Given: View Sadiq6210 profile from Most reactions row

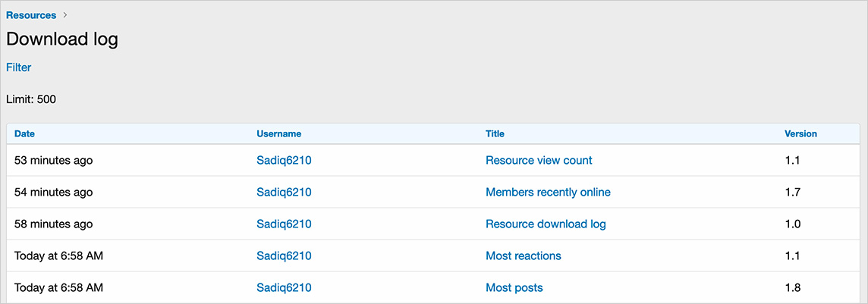Looking at the screenshot, I should click(x=284, y=255).
